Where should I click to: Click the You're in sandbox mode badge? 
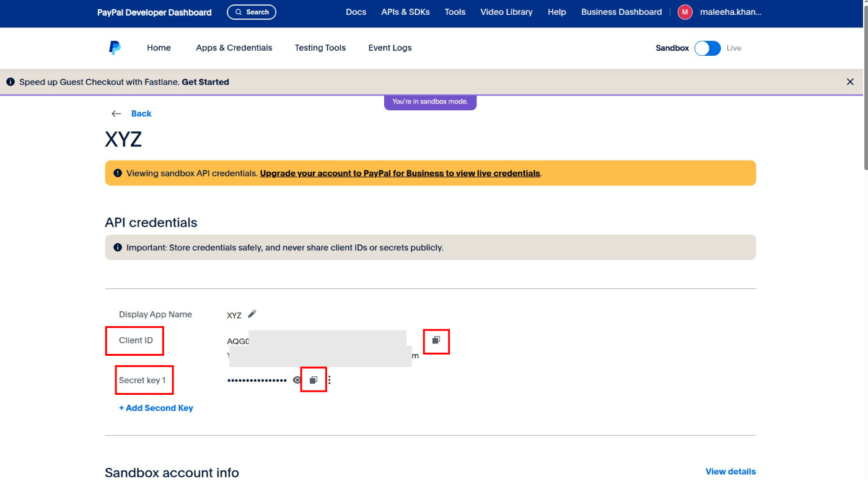point(430,102)
